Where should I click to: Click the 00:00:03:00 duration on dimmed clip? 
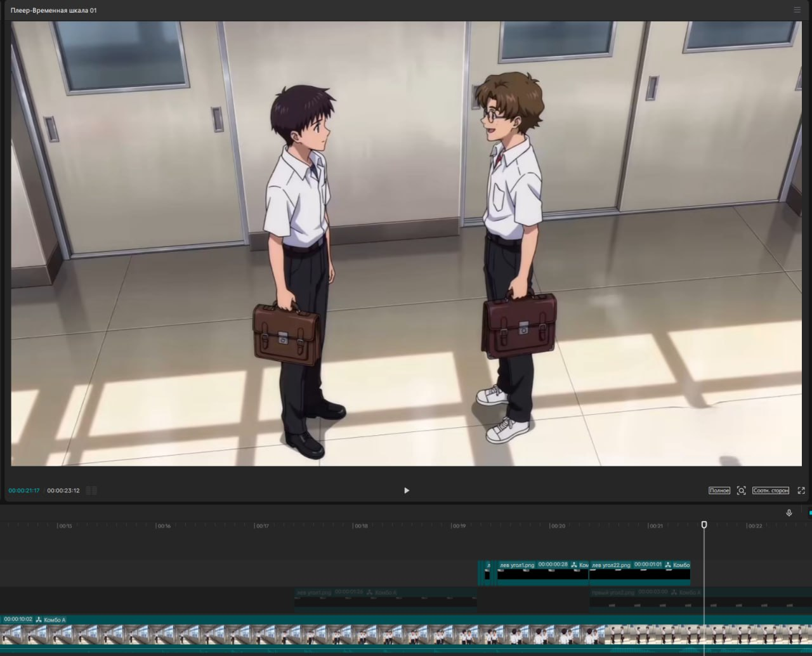[653, 592]
